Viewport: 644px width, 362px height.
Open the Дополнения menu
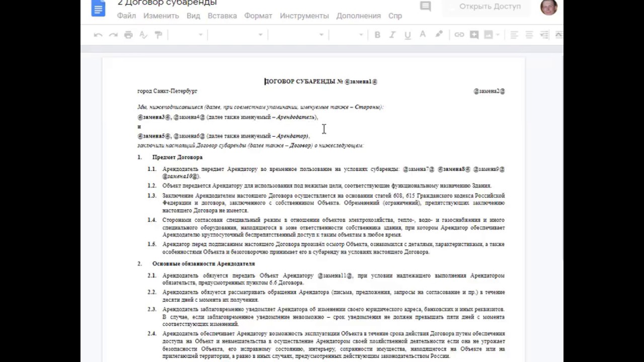358,16
